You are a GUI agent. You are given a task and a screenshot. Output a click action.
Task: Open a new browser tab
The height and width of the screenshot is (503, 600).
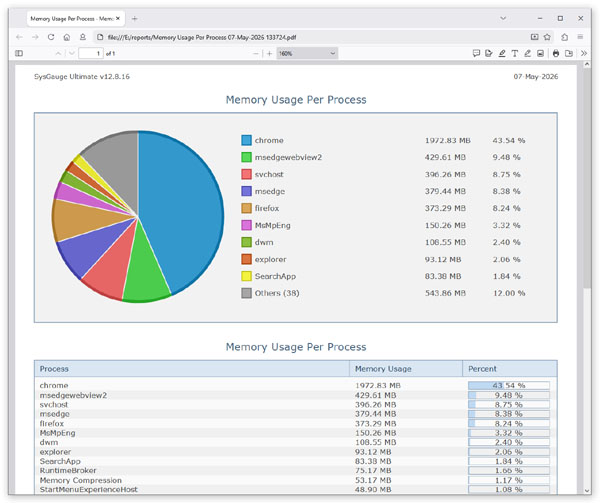pos(134,18)
